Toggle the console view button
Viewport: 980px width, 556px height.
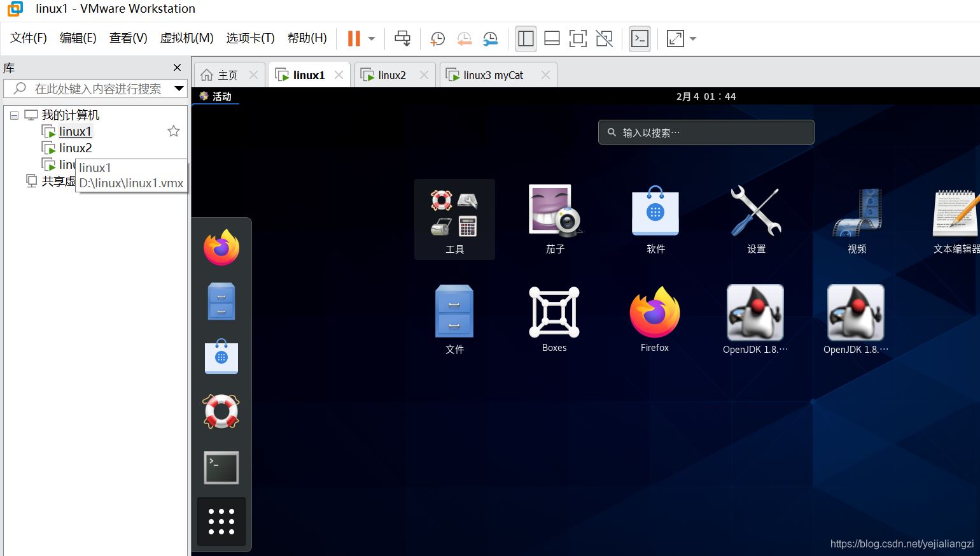click(x=640, y=39)
